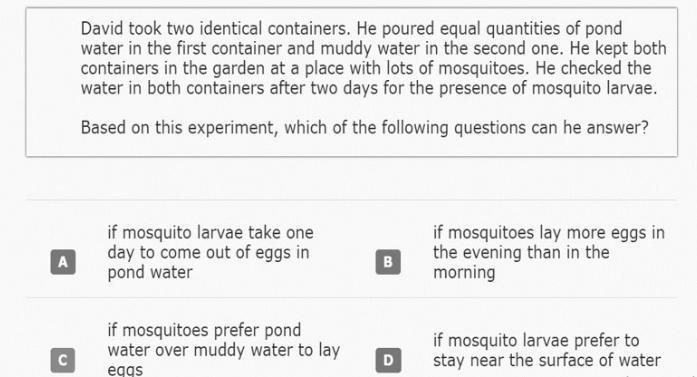Click the passage starting 'David took two identical'
Screen dimensions: 697x377
pyautogui.click(x=373, y=58)
